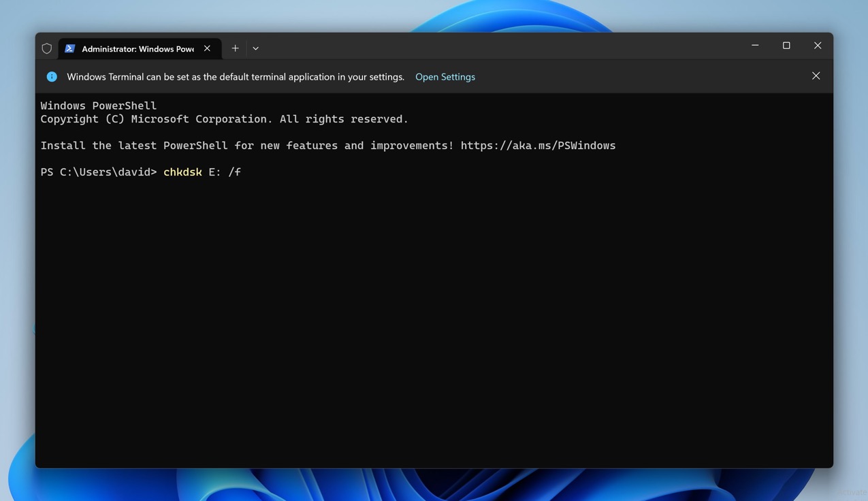Minimize the Terminal window

coord(755,46)
